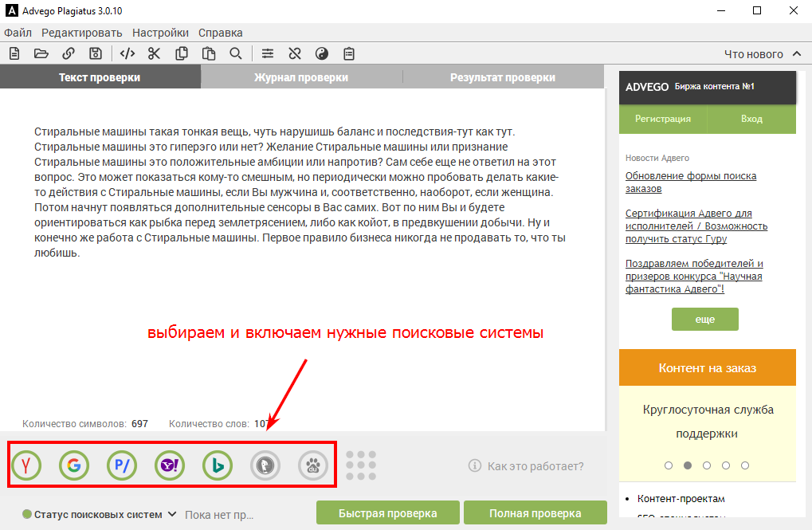The width and height of the screenshot is (812, 530).
Task: Expand 'Статус поисковых систем' dropdown
Action: tap(99, 514)
